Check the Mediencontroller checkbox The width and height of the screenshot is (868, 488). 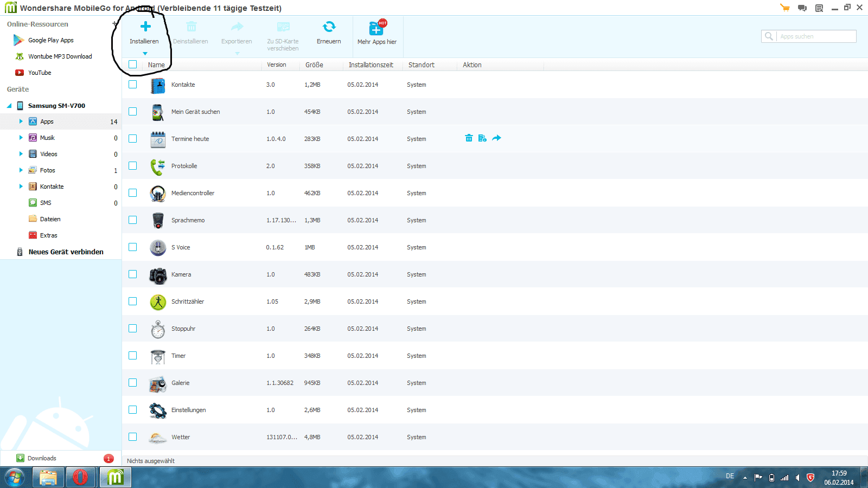(132, 193)
